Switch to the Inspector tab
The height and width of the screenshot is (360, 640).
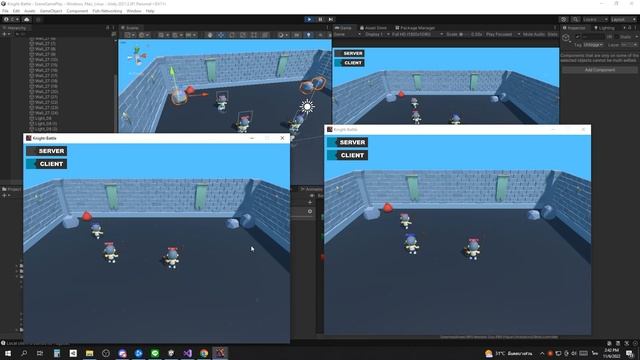tap(574, 28)
